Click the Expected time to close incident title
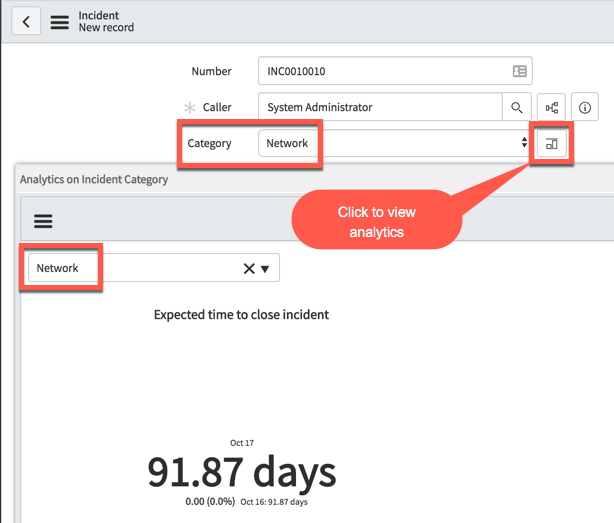Viewport: 614px width, 523px height. click(x=241, y=315)
